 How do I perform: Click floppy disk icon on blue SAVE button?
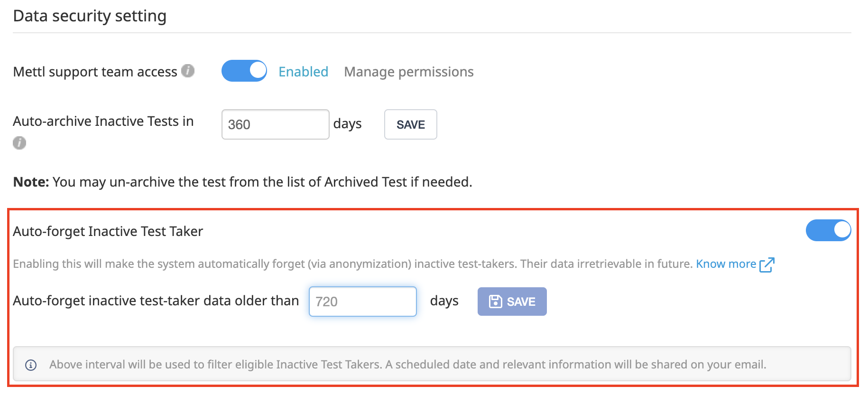pyautogui.click(x=495, y=302)
